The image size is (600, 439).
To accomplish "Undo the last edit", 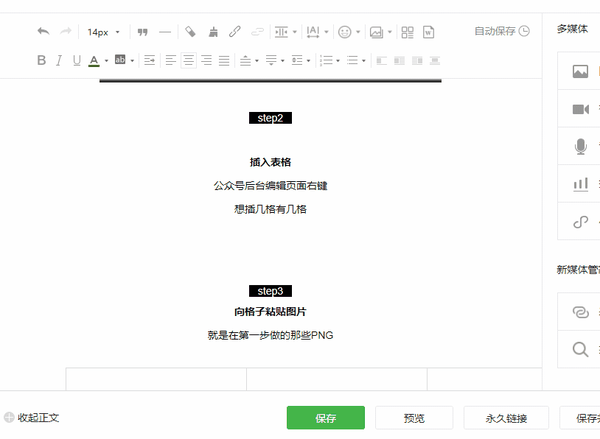I will [x=43, y=31].
